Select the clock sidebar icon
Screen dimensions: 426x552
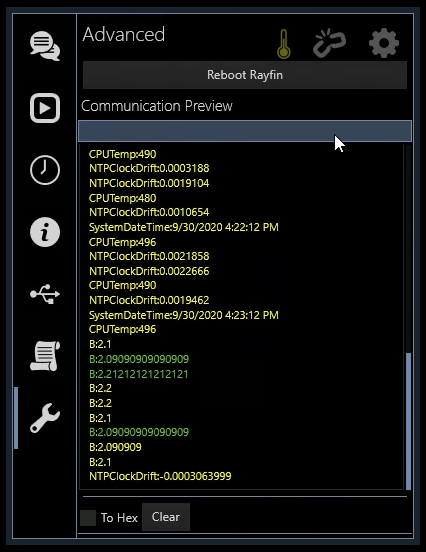pos(45,170)
